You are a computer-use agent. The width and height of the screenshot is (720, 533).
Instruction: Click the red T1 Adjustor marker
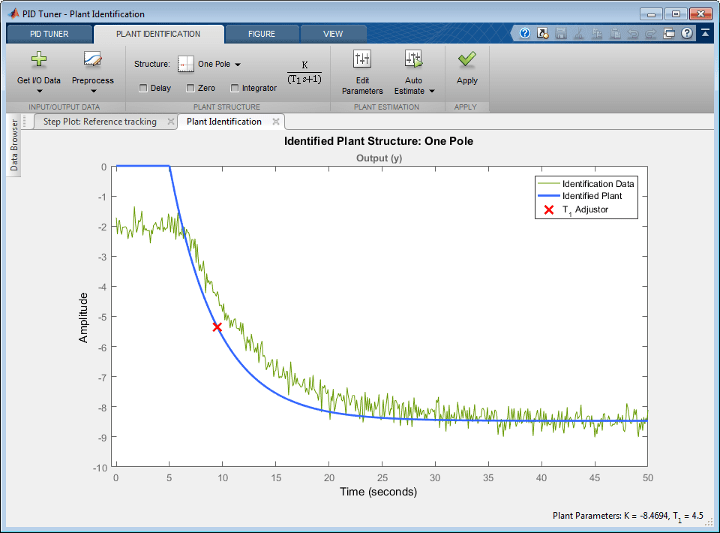tap(217, 327)
